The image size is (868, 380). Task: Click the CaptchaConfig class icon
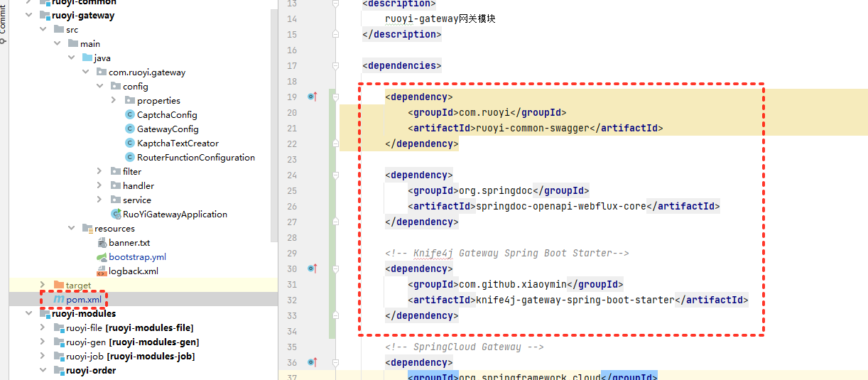(129, 115)
